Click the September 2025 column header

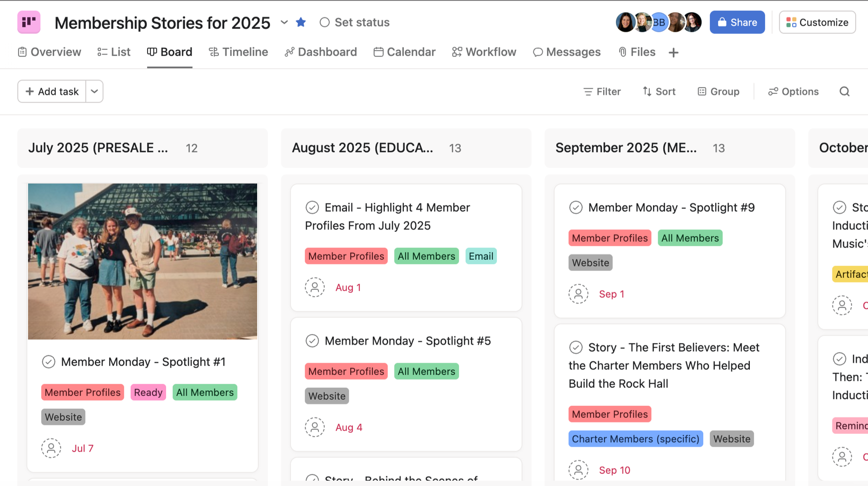coord(670,148)
